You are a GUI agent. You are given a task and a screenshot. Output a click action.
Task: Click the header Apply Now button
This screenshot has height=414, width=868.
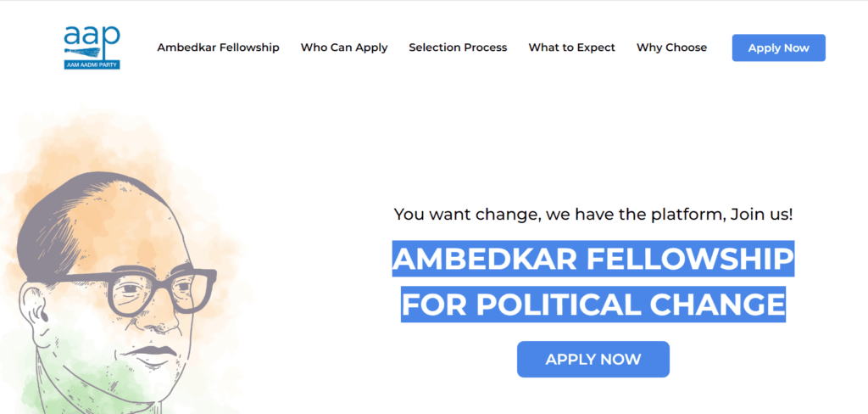click(778, 48)
